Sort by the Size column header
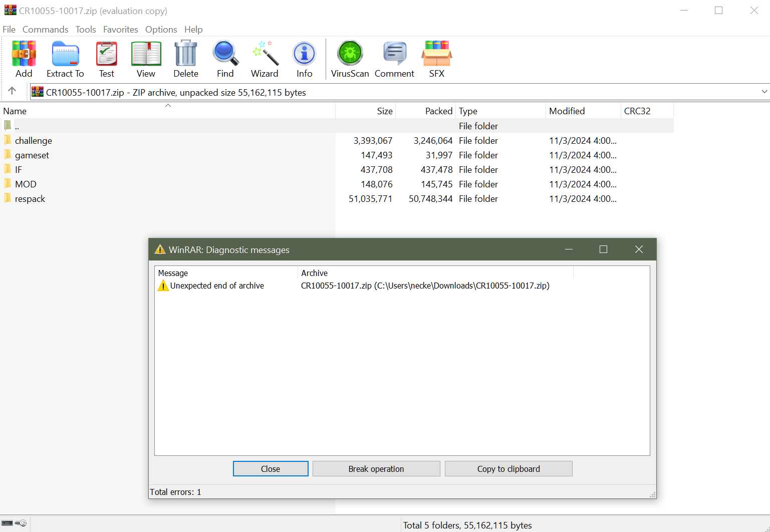This screenshot has width=770, height=532. (x=366, y=111)
